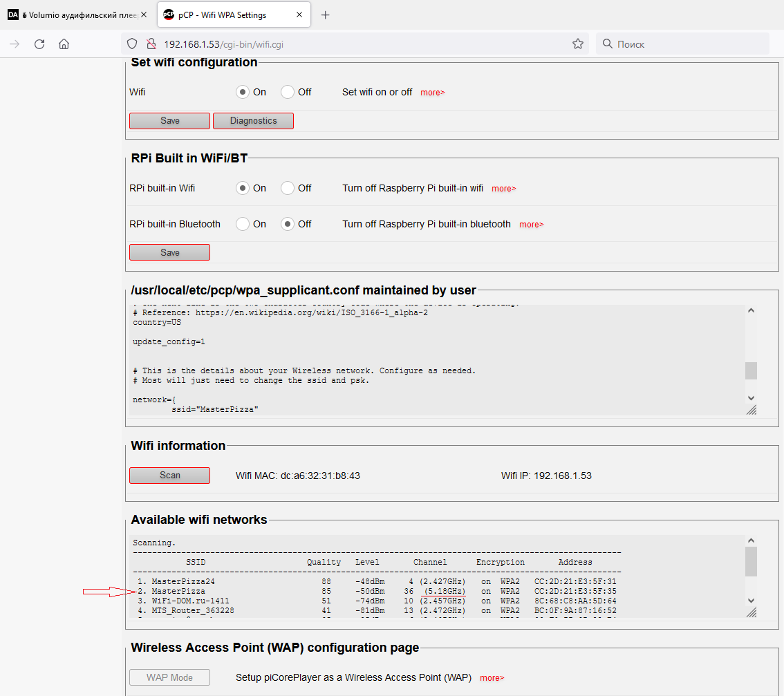Turn RPi built-in Wifi Off
The width and height of the screenshot is (784, 696).
pos(288,188)
